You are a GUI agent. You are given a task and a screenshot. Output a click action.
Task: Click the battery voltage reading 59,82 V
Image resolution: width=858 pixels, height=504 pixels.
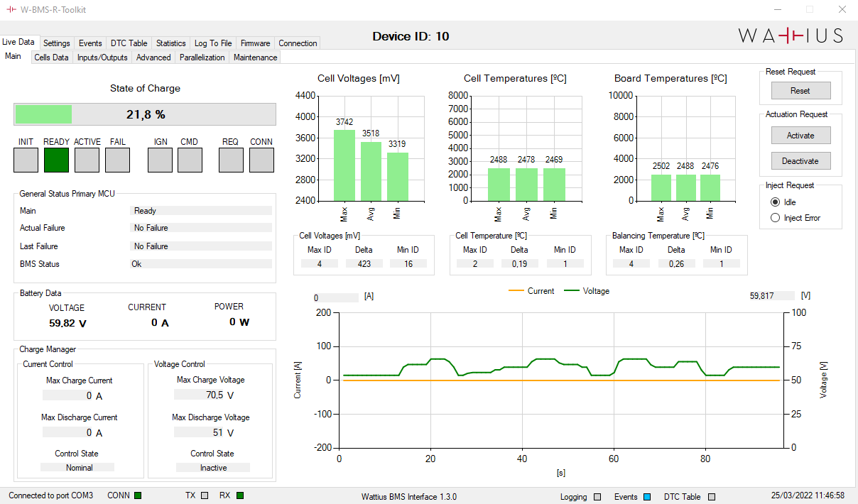67,324
